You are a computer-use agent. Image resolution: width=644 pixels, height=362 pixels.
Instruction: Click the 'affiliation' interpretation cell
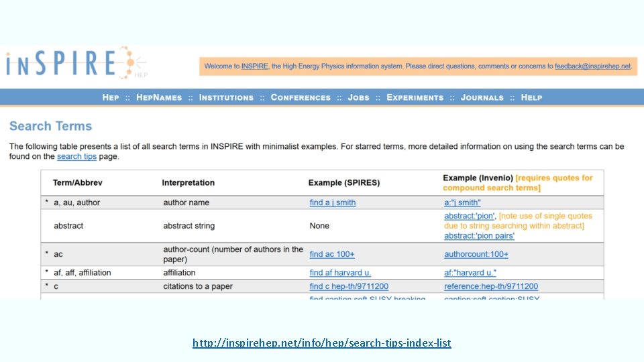pos(179,273)
